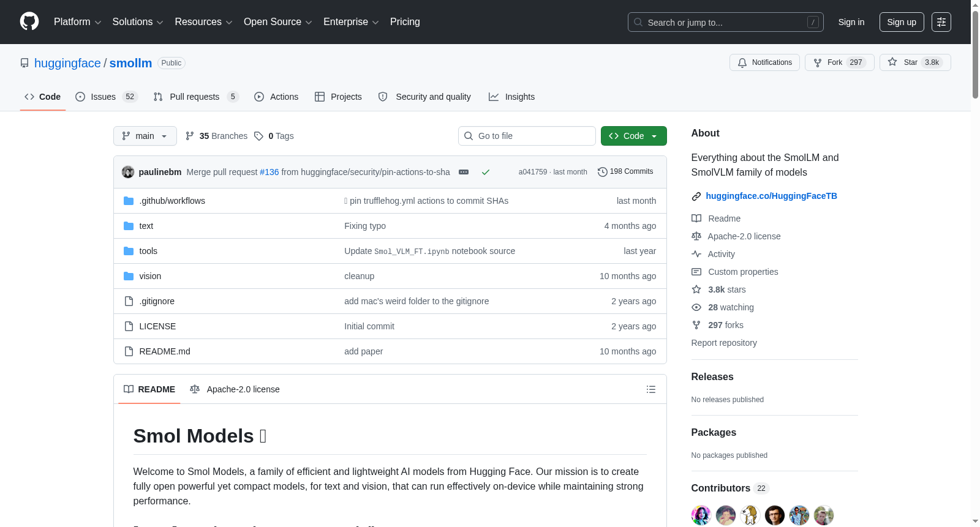
Task: View the 35 Branches list
Action: point(216,136)
